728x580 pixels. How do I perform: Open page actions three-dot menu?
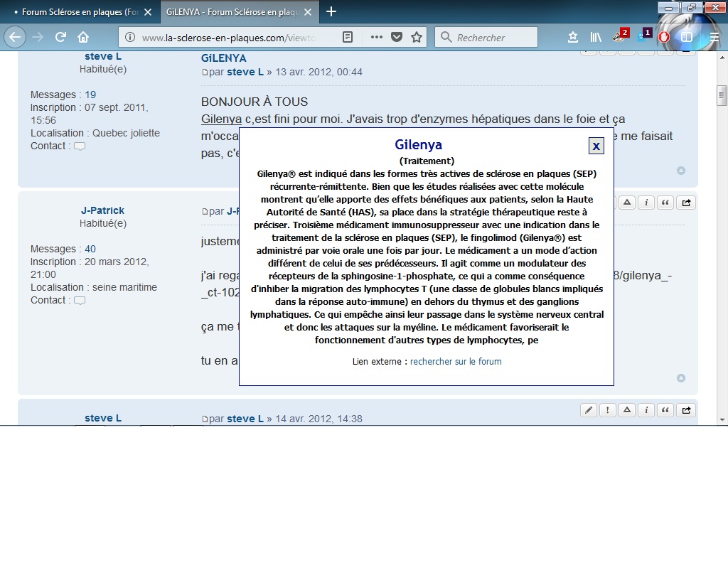pos(377,37)
